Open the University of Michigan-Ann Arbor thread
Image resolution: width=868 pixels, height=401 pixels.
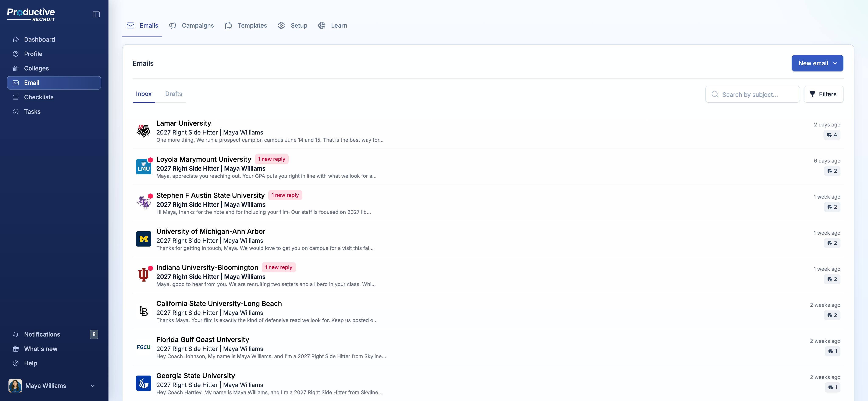(x=488, y=240)
